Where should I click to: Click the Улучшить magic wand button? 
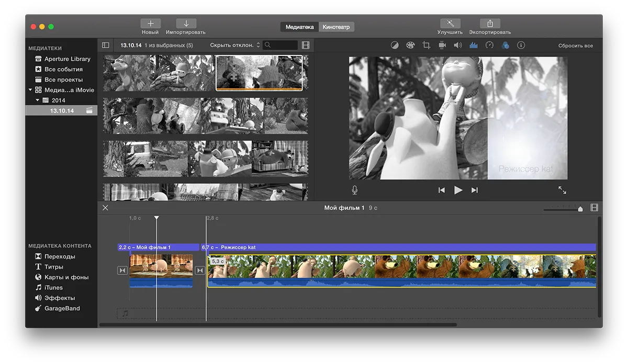[450, 24]
